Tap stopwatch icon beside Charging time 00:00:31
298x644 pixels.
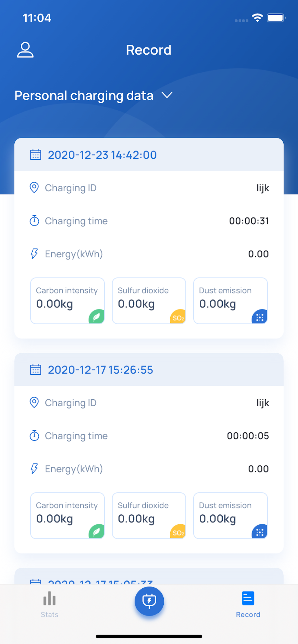click(34, 221)
